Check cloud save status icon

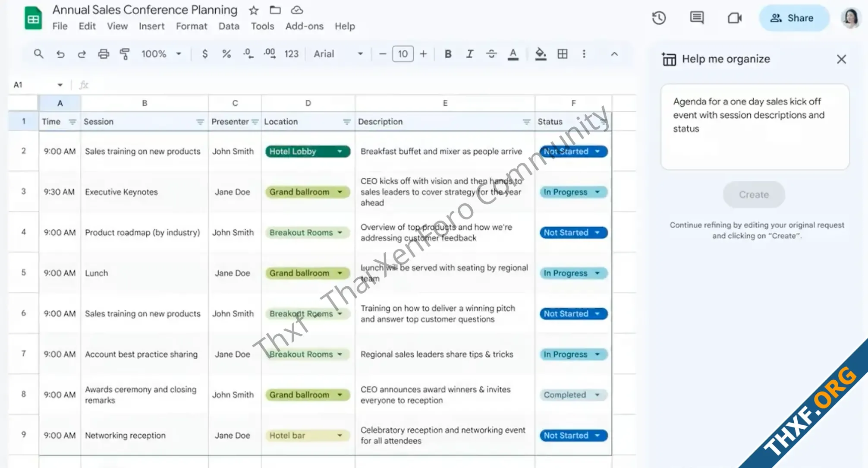pos(297,10)
